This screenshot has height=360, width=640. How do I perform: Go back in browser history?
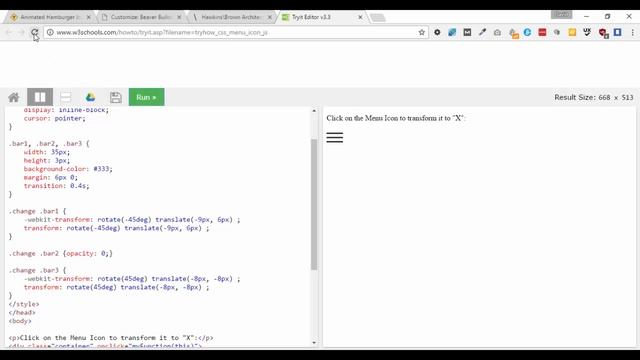click(x=9, y=32)
